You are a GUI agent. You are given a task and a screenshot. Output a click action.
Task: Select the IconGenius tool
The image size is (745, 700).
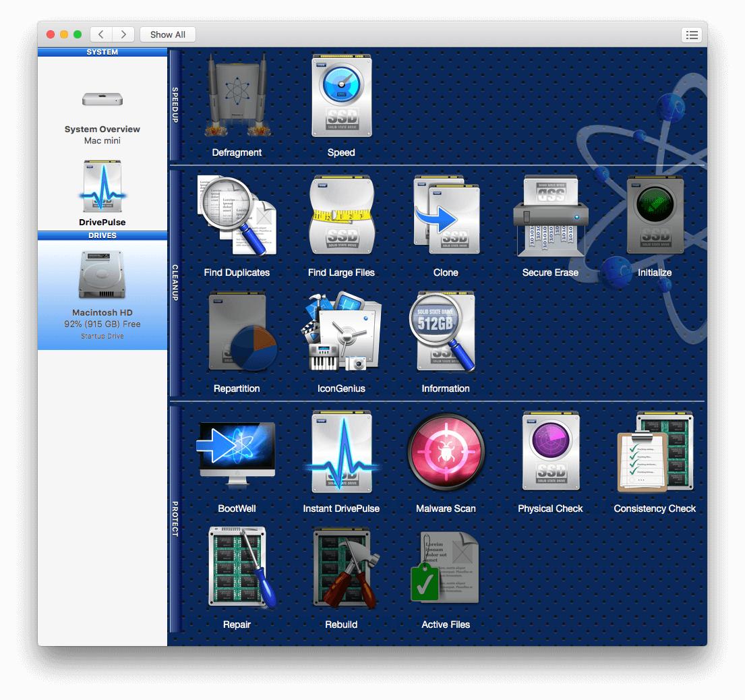341,330
